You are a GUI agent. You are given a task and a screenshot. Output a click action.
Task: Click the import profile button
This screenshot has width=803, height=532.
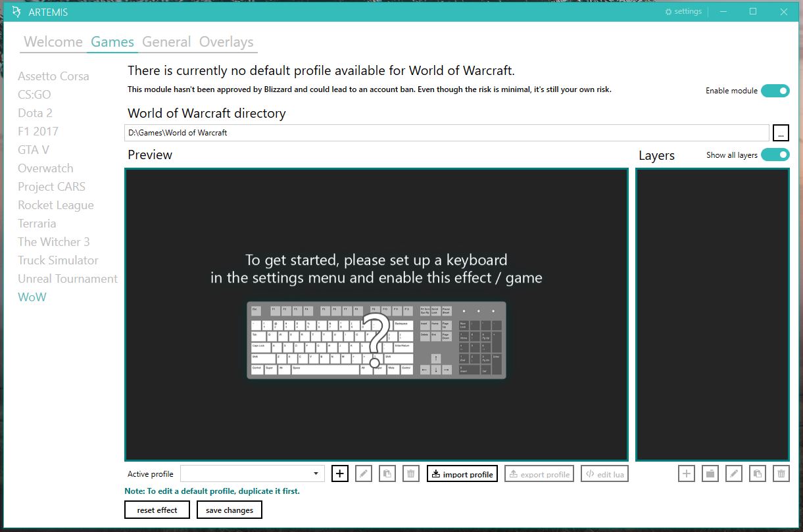tap(462, 473)
